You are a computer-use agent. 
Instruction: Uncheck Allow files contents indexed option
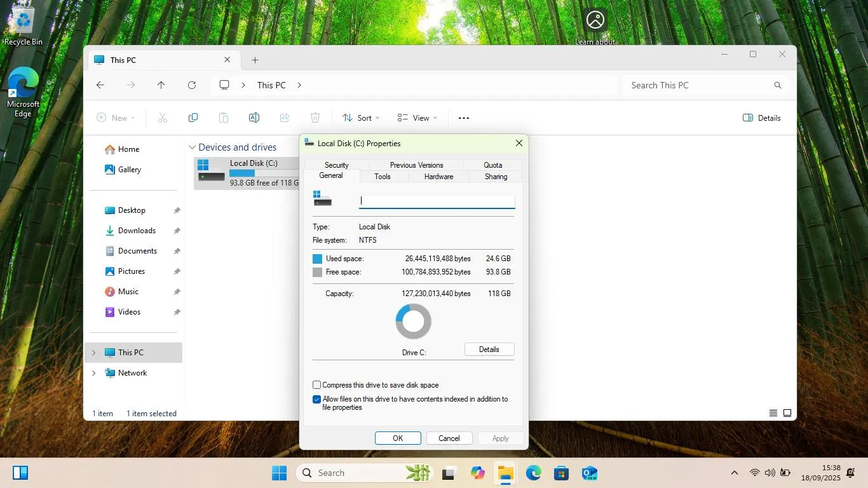coord(316,400)
